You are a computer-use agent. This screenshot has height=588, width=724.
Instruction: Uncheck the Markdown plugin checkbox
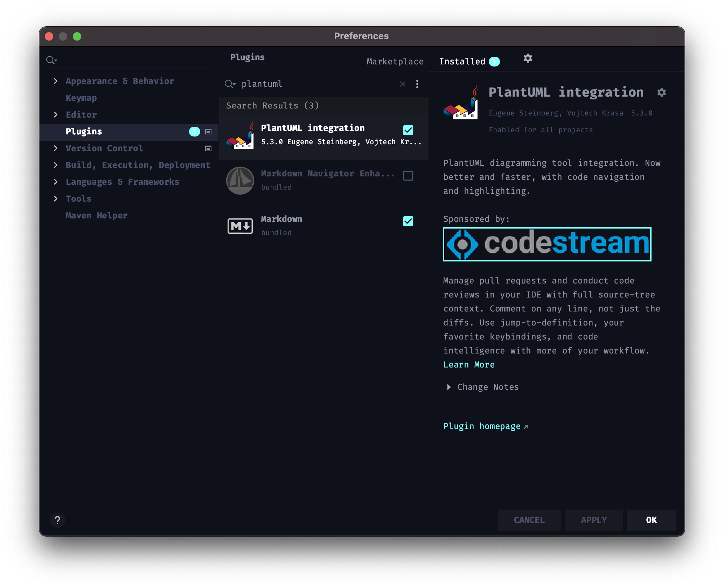coord(408,221)
